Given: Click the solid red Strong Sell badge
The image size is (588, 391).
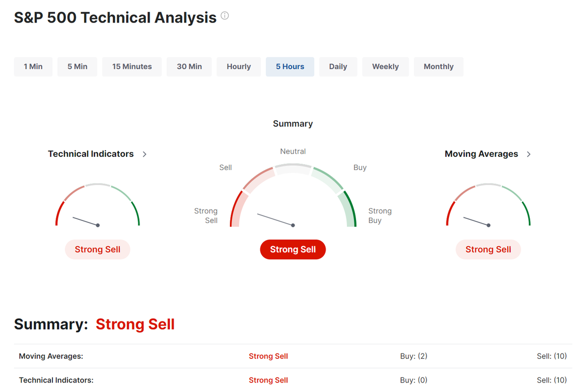Looking at the screenshot, I should pos(293,250).
